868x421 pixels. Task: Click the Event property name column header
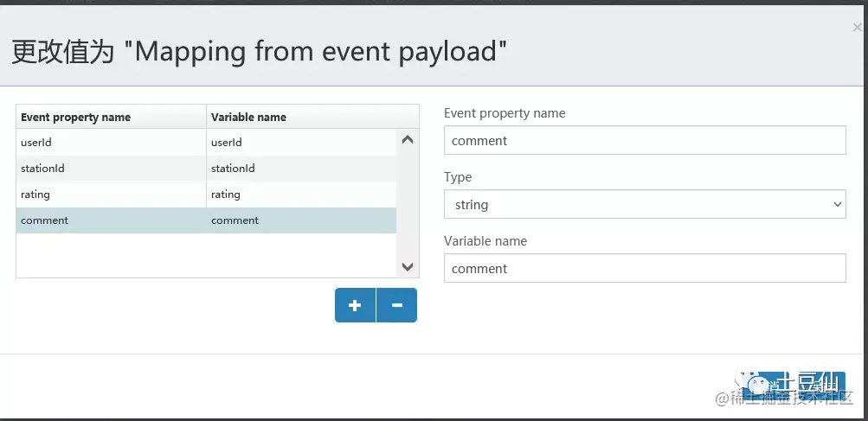click(112, 117)
